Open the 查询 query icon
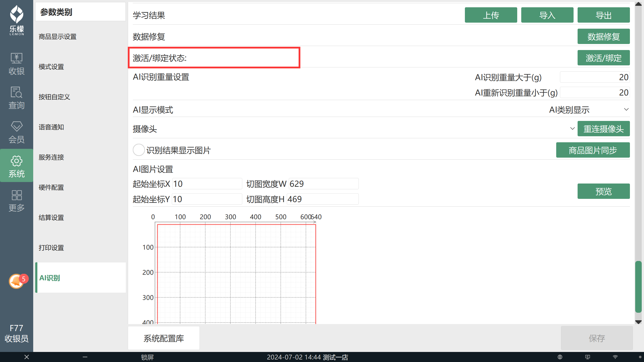 17,98
